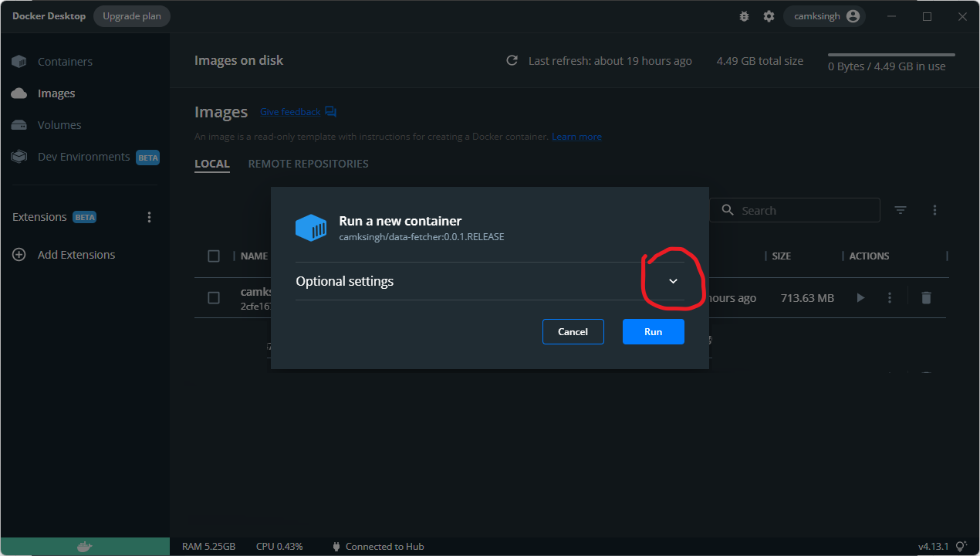Click the NAME column header
980x556 pixels.
coord(254,256)
